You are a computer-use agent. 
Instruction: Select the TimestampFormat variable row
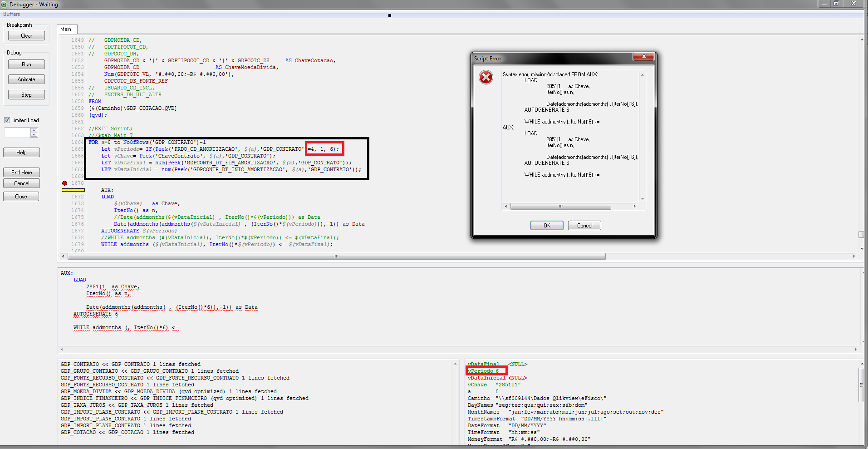tap(537, 419)
